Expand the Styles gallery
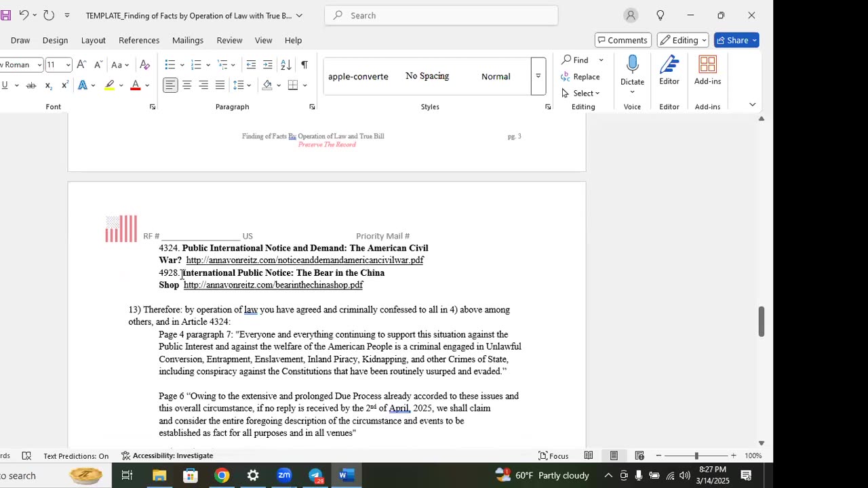The width and height of the screenshot is (868, 488). pos(538,76)
